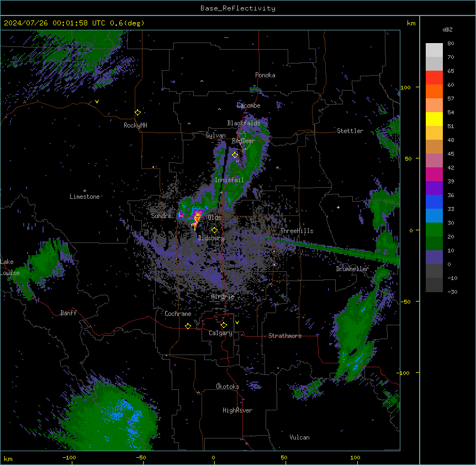Viewport: 476px width, 465px height.
Task: Click the Innisfail city label
Action: click(x=229, y=180)
